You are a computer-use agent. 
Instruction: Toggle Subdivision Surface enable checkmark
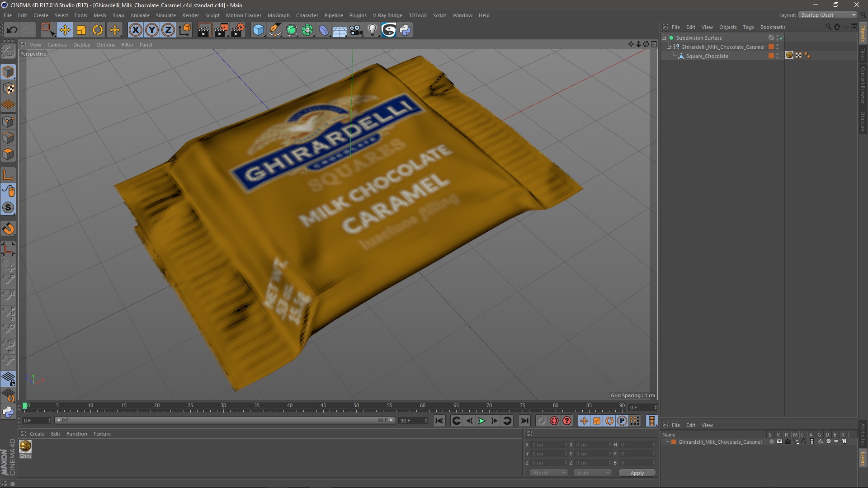[782, 38]
